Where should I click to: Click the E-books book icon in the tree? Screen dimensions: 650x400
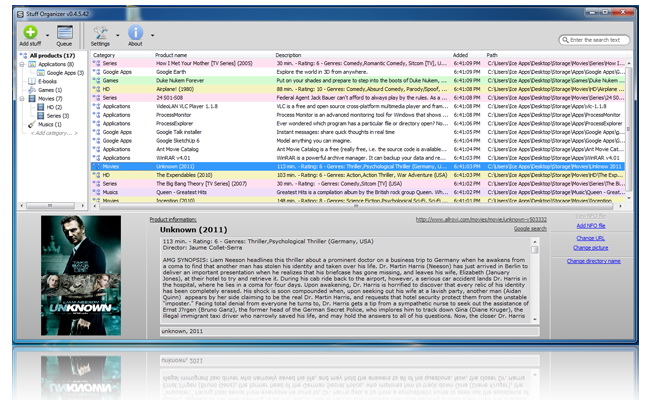click(32, 81)
